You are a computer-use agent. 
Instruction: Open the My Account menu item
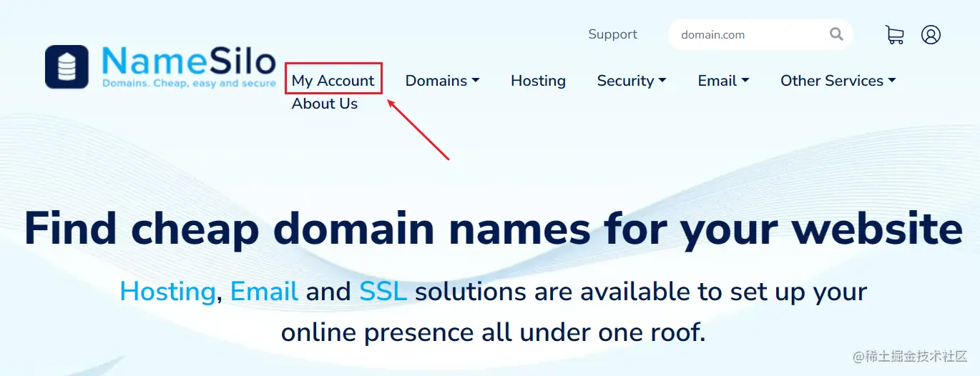(x=333, y=81)
